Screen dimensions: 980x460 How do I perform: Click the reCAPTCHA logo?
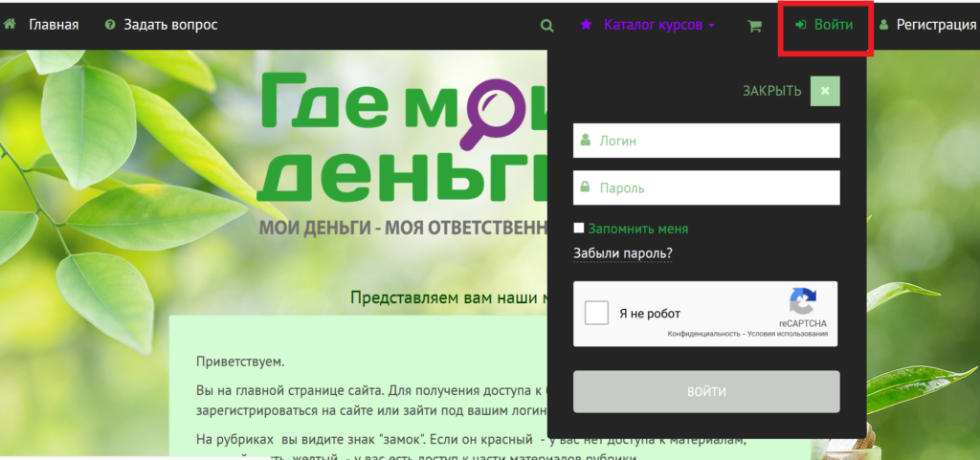click(803, 301)
